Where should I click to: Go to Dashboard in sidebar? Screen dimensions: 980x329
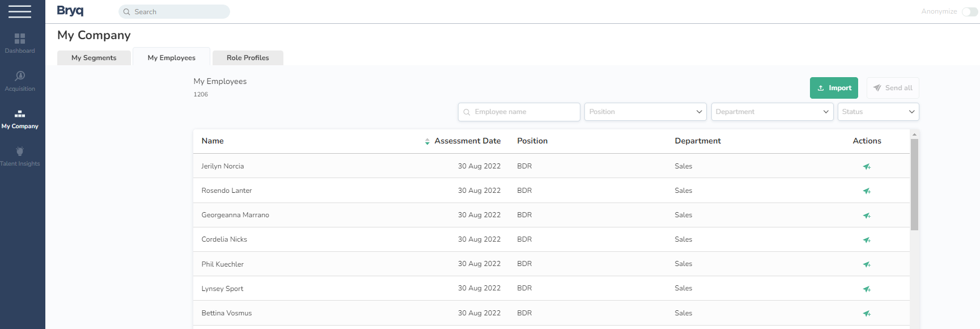coord(20,43)
